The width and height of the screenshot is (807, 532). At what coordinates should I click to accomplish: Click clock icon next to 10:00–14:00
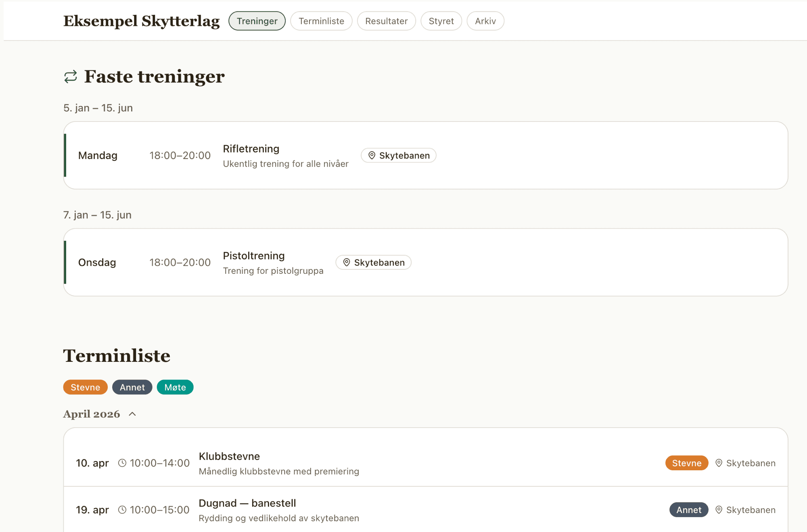click(122, 463)
